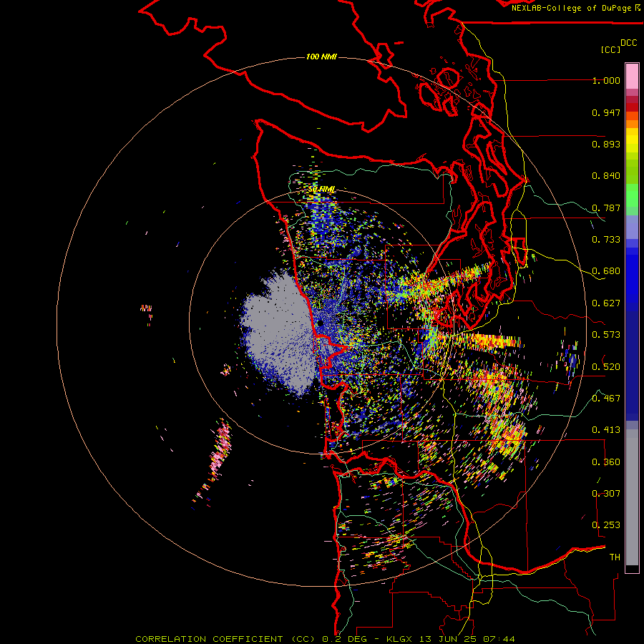Select the 0.680 scale value
The image size is (644, 644).
click(606, 271)
